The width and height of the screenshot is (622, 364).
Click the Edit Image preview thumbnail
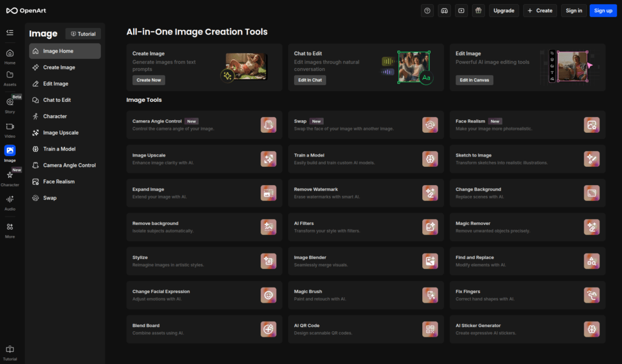[x=571, y=66]
